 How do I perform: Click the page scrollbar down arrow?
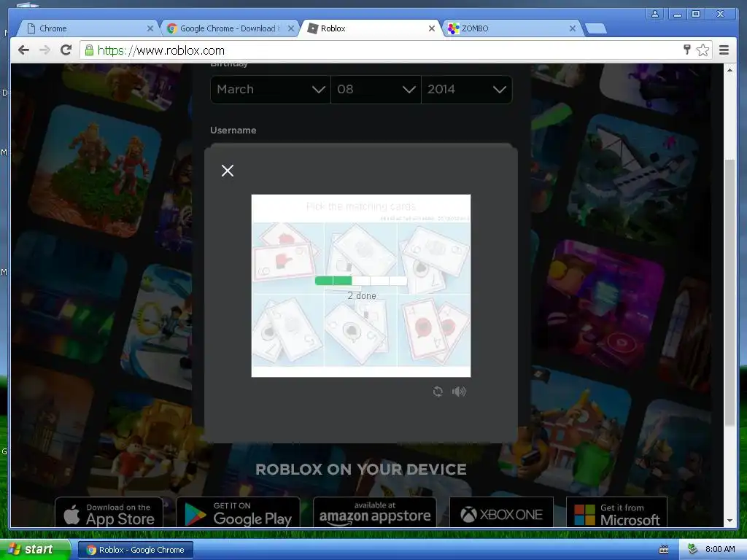coord(729,521)
